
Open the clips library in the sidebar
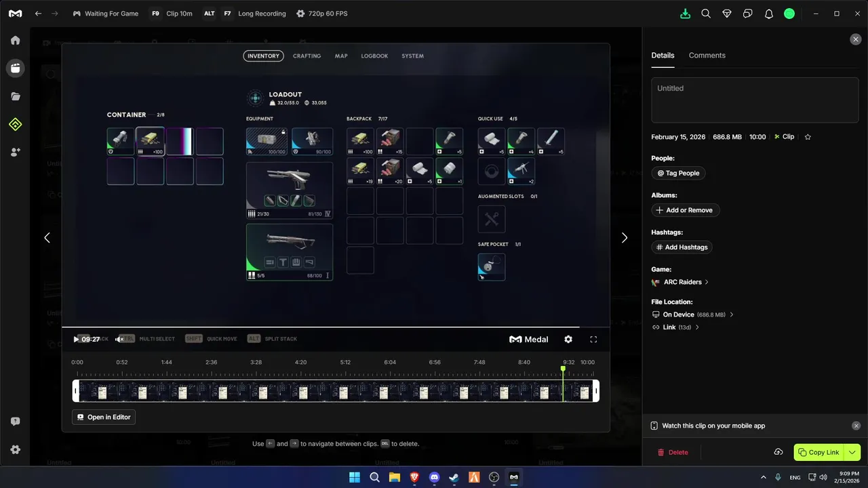click(x=15, y=68)
